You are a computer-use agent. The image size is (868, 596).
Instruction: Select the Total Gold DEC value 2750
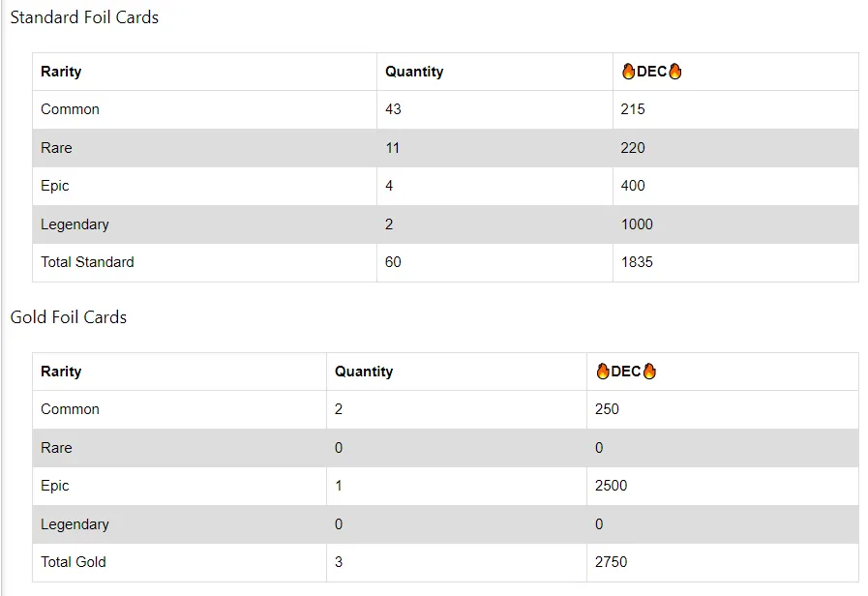point(612,562)
